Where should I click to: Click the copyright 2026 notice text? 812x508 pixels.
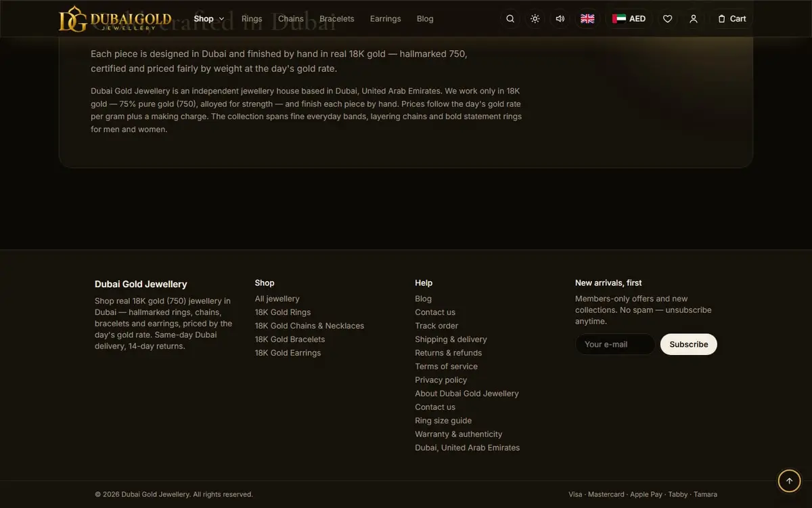pyautogui.click(x=174, y=494)
